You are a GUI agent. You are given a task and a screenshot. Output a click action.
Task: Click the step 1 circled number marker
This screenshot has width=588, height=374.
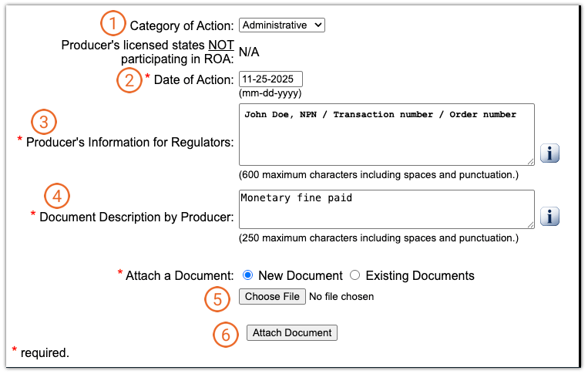tap(113, 24)
